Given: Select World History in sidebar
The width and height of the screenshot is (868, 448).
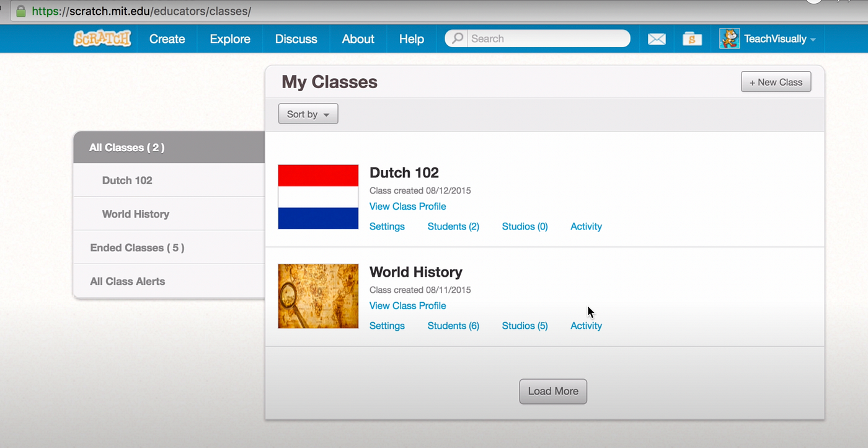Looking at the screenshot, I should tap(169, 214).
